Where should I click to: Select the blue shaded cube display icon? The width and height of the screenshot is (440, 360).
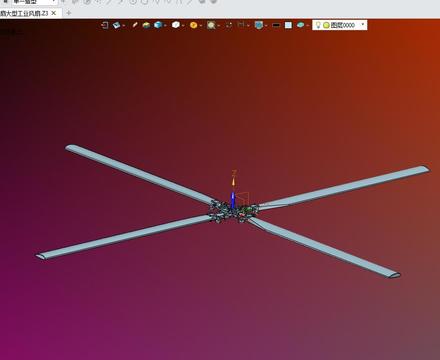[x=158, y=25]
